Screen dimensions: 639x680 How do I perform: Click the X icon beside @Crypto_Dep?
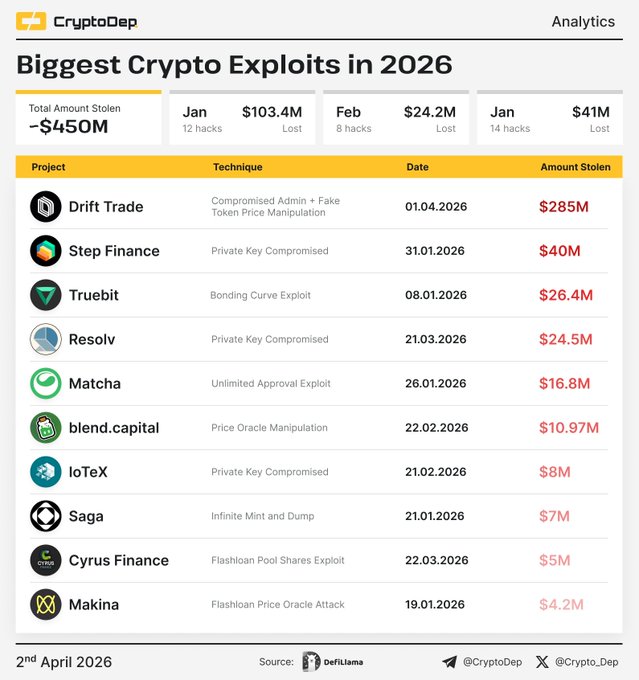(x=543, y=662)
